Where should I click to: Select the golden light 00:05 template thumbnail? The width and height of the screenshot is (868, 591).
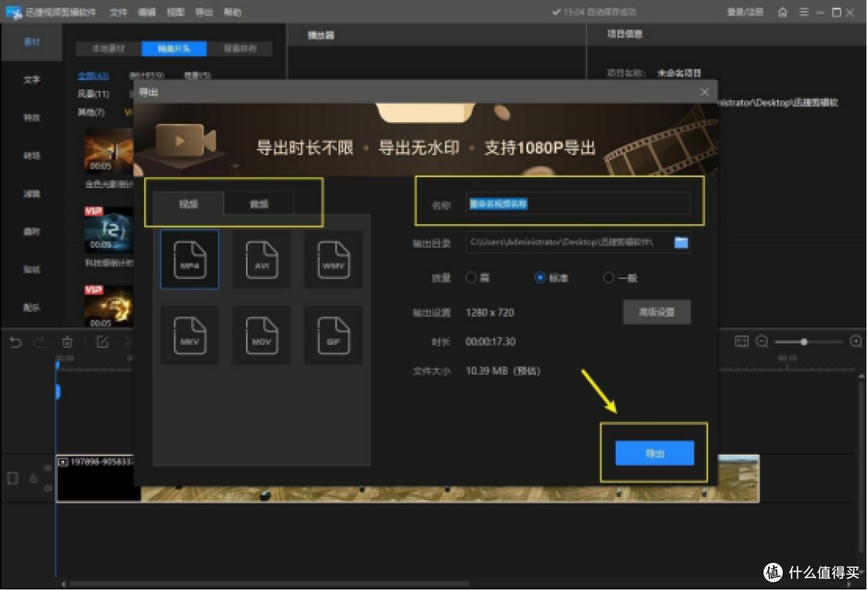pyautogui.click(x=108, y=150)
